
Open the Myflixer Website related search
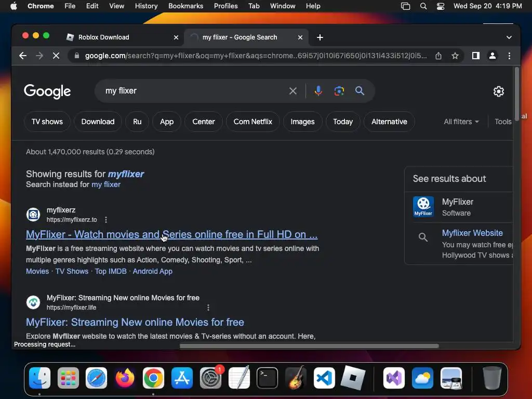point(472,233)
